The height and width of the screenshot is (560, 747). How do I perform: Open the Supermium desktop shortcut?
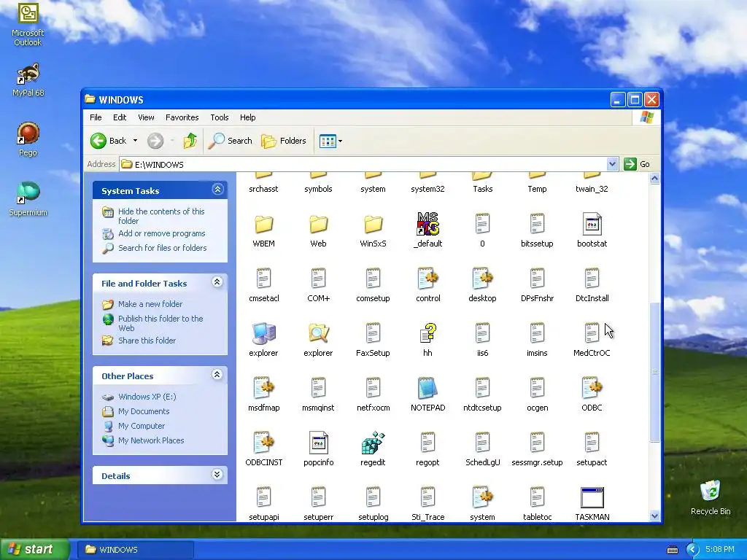[28, 199]
